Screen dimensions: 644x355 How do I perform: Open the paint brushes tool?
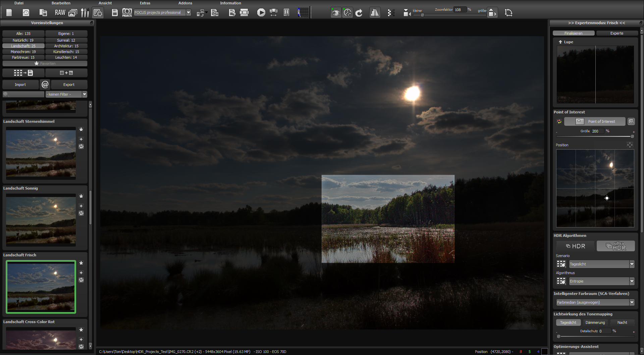(x=85, y=13)
